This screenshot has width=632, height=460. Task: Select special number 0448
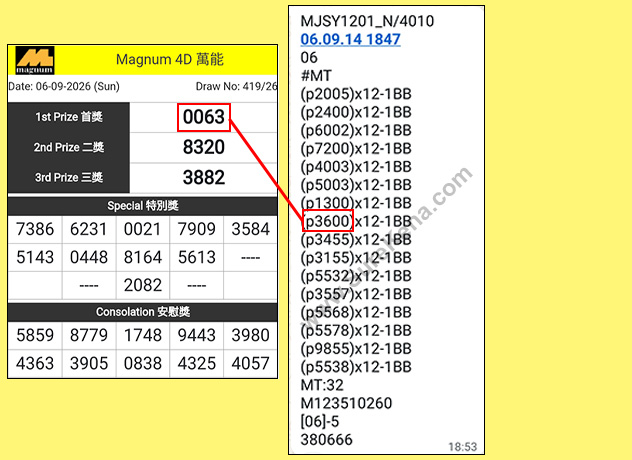tap(89, 258)
